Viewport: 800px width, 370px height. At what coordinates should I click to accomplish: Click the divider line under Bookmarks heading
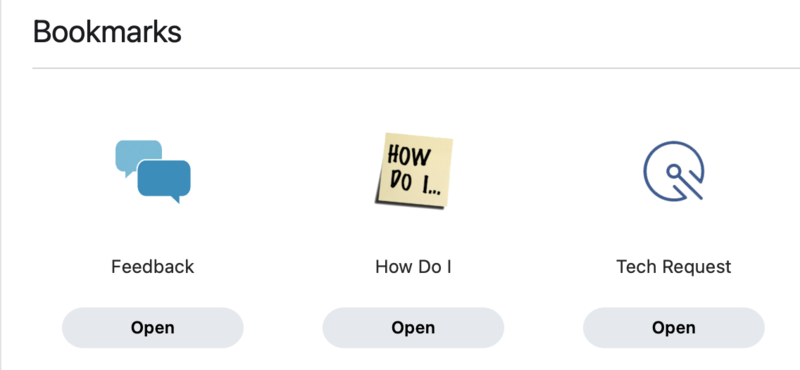pyautogui.click(x=416, y=68)
